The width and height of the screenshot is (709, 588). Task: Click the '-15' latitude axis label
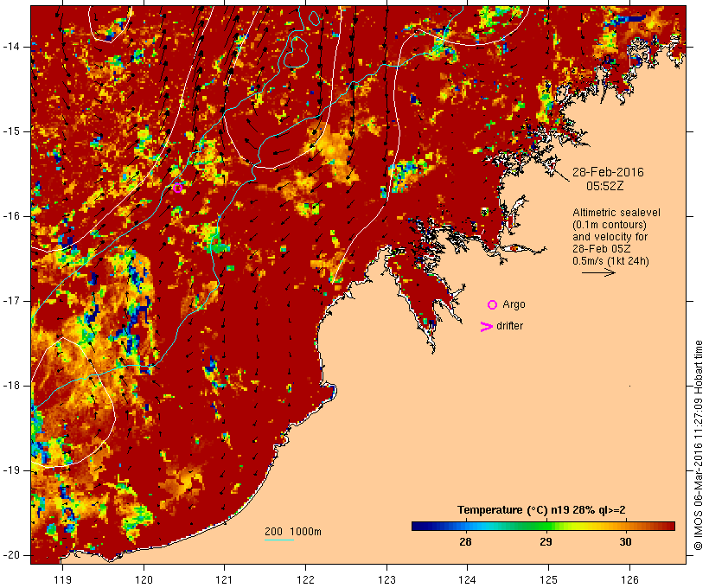click(10, 131)
